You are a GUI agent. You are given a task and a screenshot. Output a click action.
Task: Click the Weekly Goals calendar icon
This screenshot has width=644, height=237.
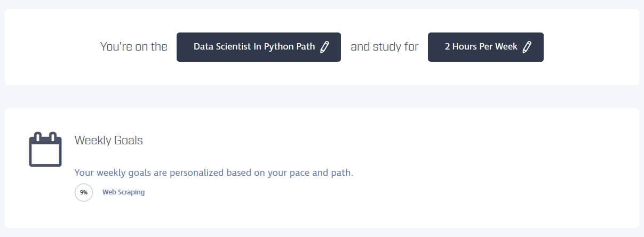tap(45, 150)
